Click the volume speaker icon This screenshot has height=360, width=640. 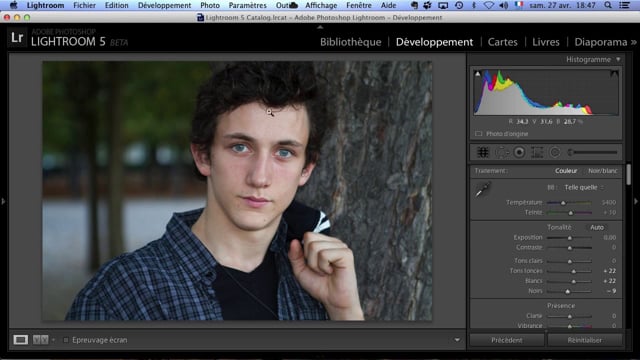pos(504,5)
